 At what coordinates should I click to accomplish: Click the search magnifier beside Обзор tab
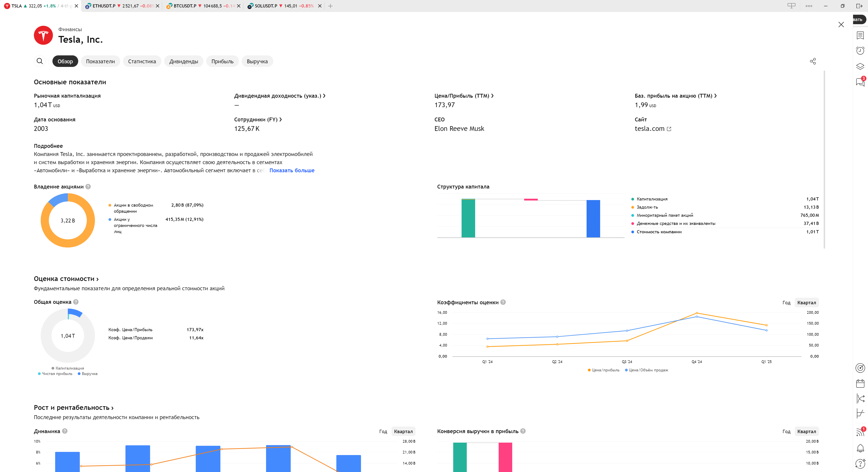[40, 61]
